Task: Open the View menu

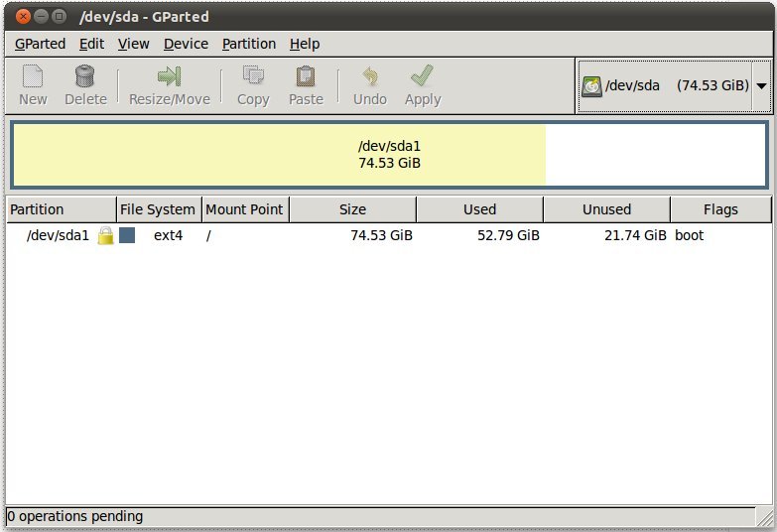Action: tap(133, 44)
